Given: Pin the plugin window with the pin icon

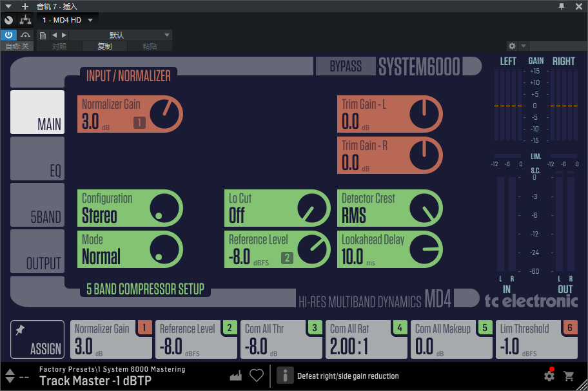Looking at the screenshot, I should 562,6.
